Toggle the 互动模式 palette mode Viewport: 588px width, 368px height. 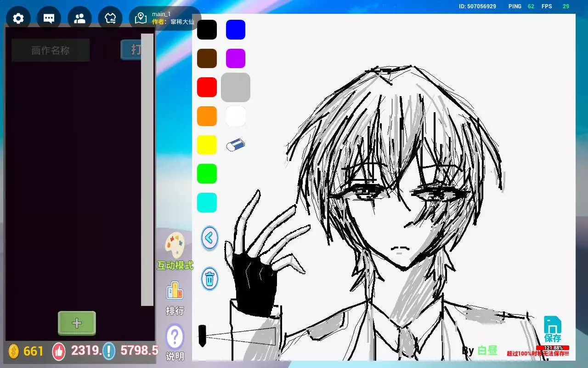[x=175, y=246]
